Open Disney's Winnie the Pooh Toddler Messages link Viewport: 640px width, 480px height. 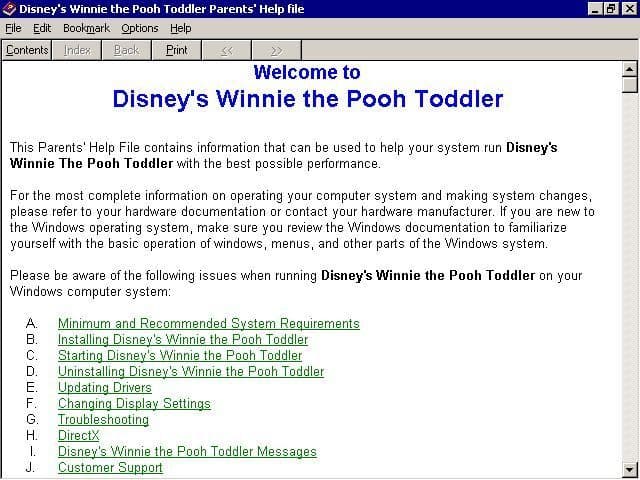(x=187, y=451)
